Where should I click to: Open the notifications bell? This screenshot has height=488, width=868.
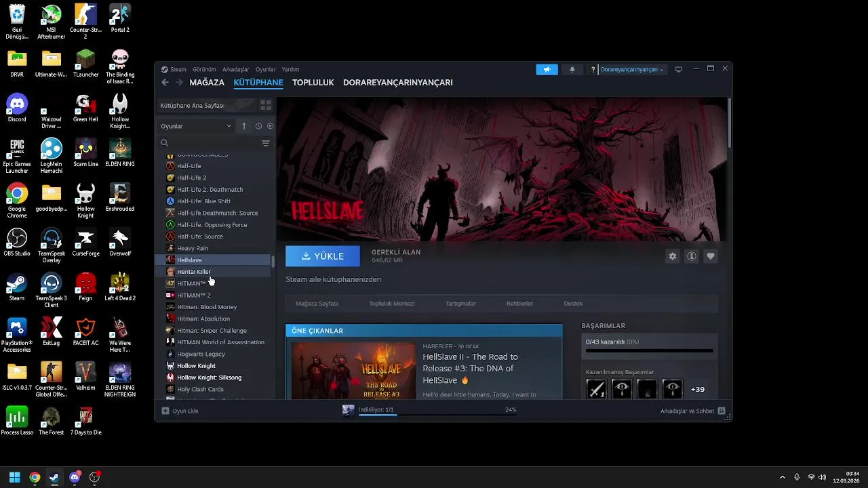[x=572, y=69]
